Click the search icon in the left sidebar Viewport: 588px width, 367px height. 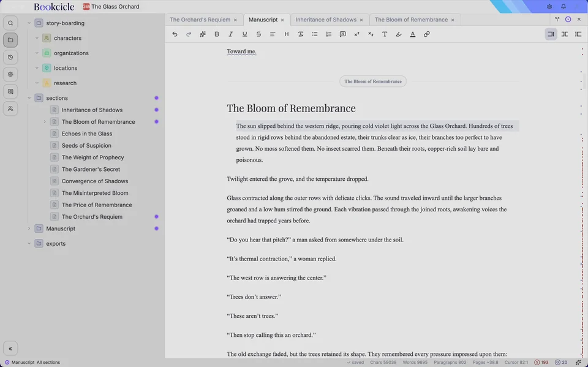click(10, 23)
